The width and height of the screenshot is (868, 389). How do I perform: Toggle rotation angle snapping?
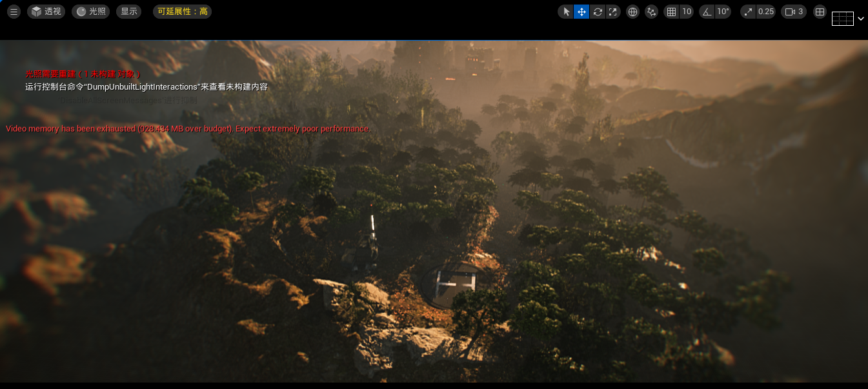tap(707, 12)
